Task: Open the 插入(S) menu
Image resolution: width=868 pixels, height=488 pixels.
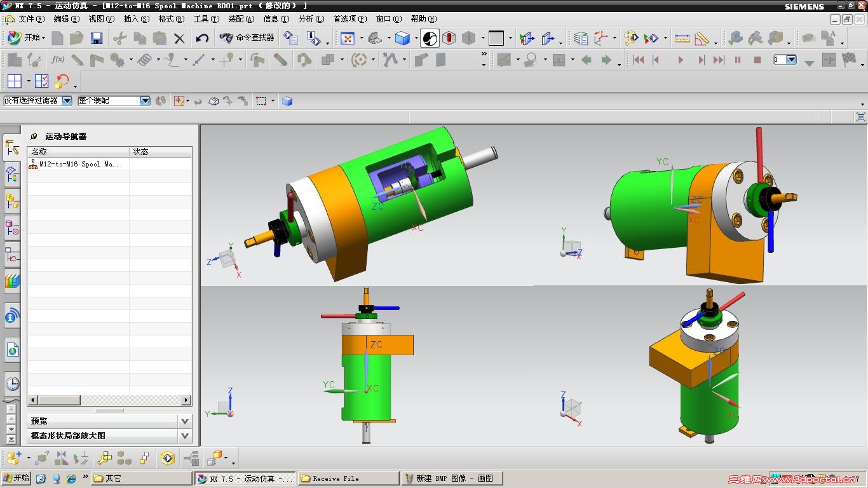Action: point(137,19)
